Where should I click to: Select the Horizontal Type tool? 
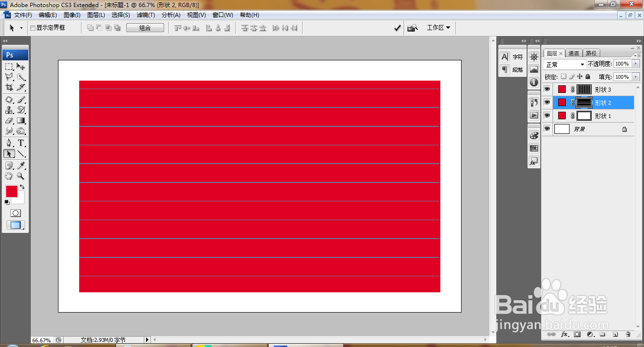(21, 143)
